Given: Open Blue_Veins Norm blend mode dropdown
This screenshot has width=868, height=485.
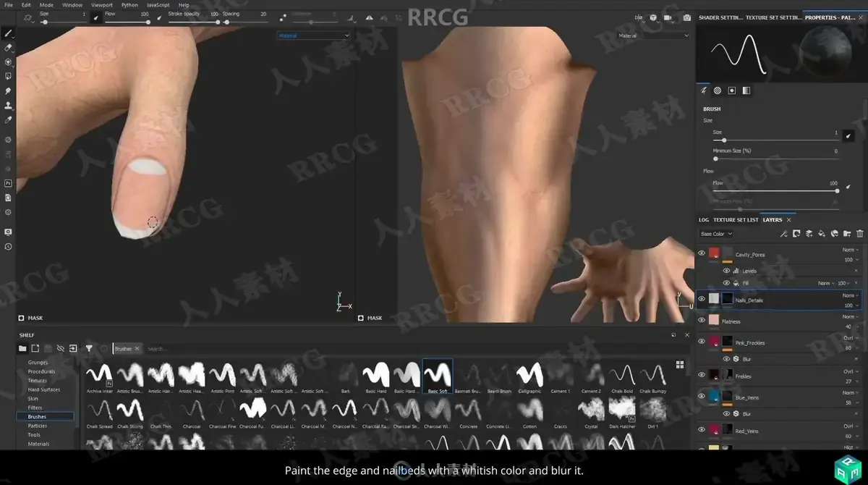Looking at the screenshot, I should pyautogui.click(x=851, y=392).
